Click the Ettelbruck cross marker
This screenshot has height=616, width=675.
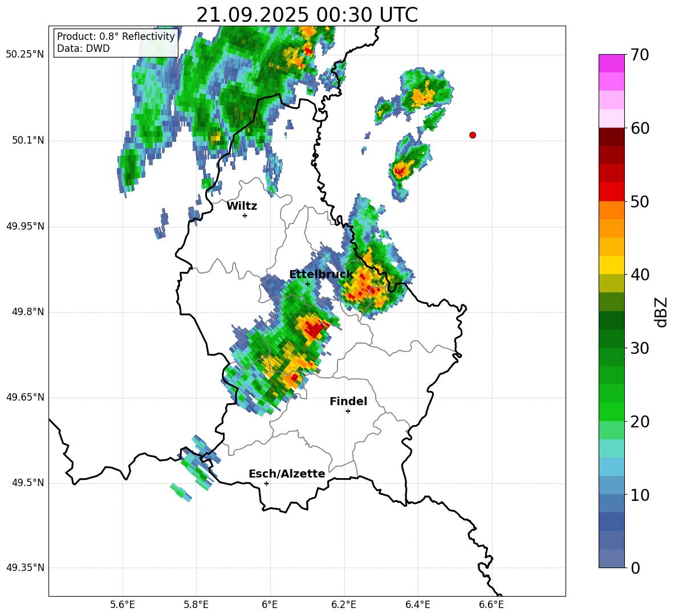307,284
